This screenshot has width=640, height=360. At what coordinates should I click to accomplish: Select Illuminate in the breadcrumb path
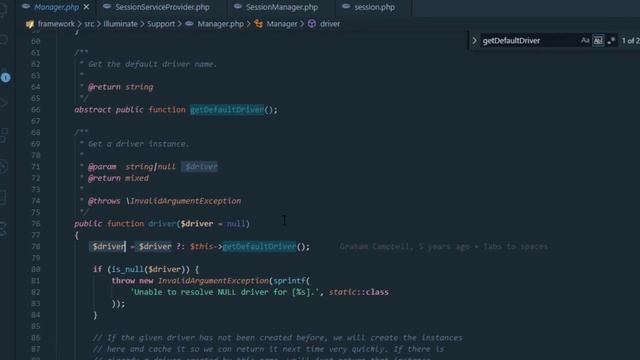click(120, 24)
